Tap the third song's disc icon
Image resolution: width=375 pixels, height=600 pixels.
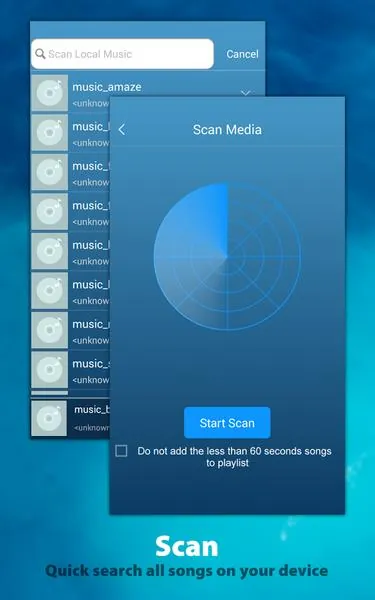pyautogui.click(x=50, y=172)
